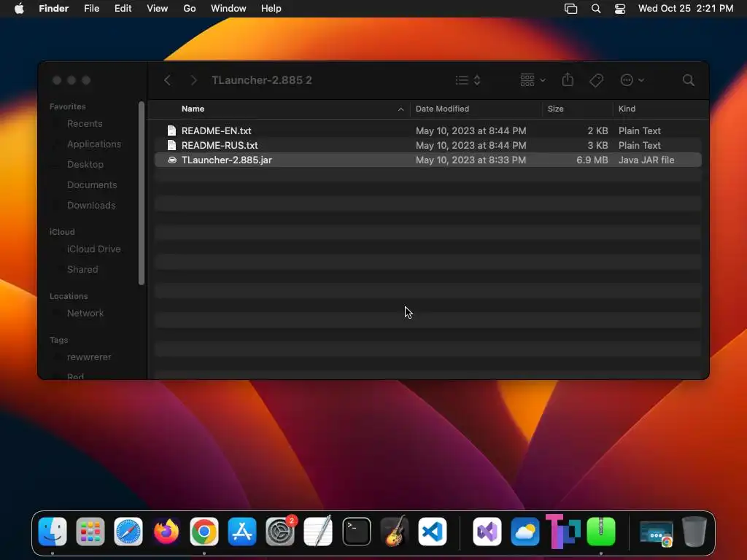
Task: Open Trash from the Dock
Action: tap(694, 532)
